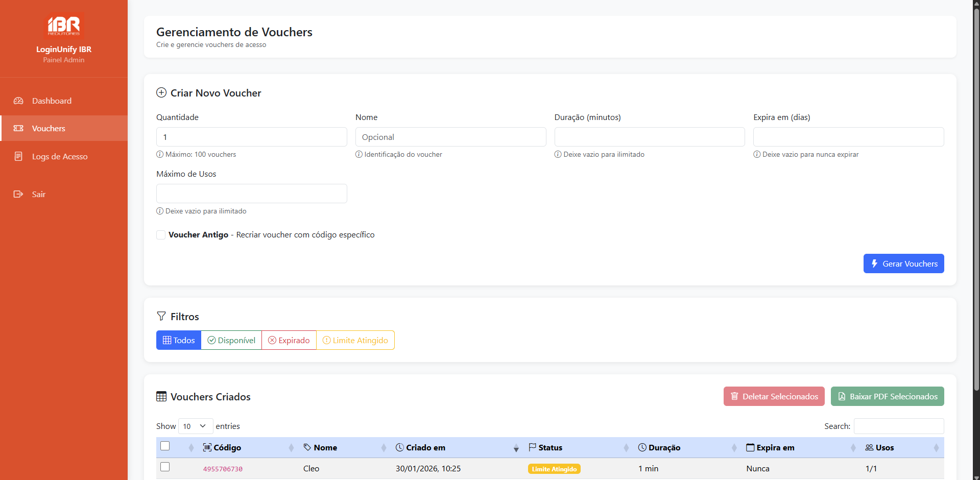Click inside the Search field
Image resolution: width=980 pixels, height=480 pixels.
[x=899, y=426]
